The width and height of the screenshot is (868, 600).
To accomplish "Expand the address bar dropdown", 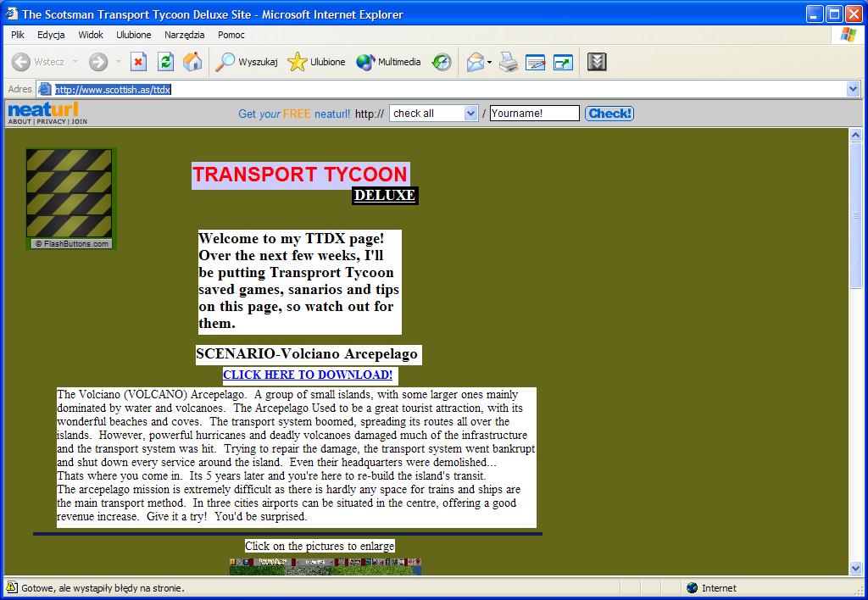I will (853, 89).
